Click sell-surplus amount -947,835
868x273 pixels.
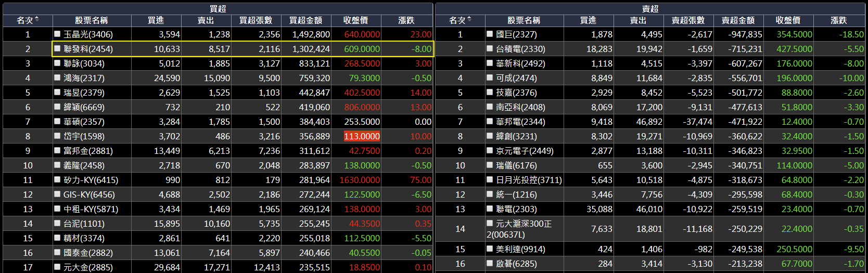pos(745,34)
